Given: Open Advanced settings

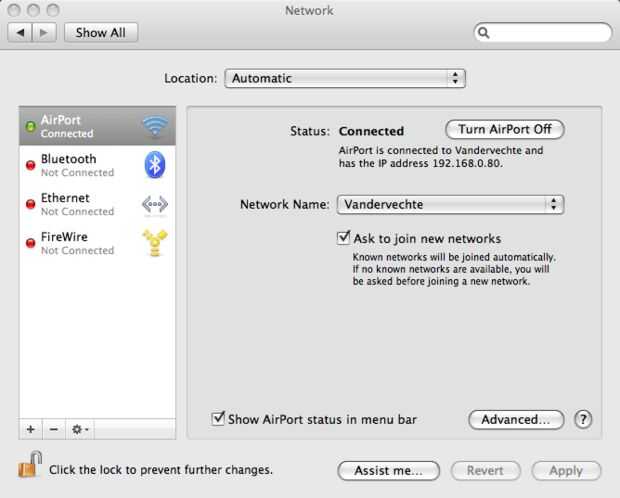Looking at the screenshot, I should pos(516,420).
